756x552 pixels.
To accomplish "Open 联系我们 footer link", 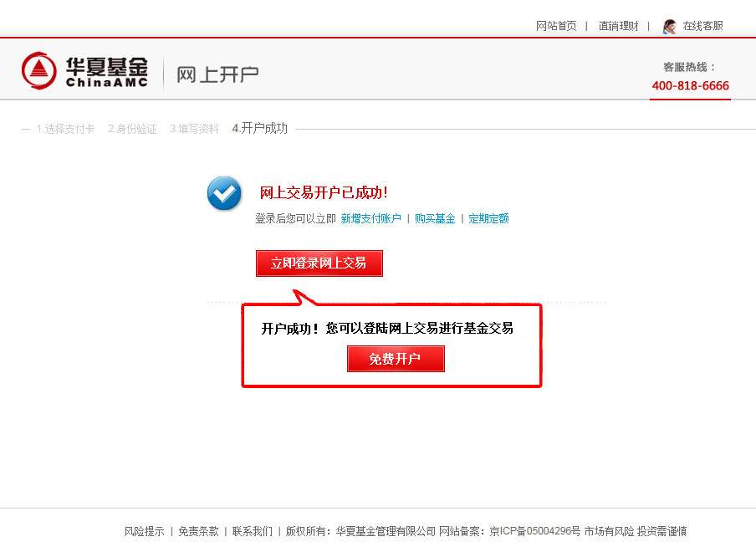I will [x=253, y=531].
